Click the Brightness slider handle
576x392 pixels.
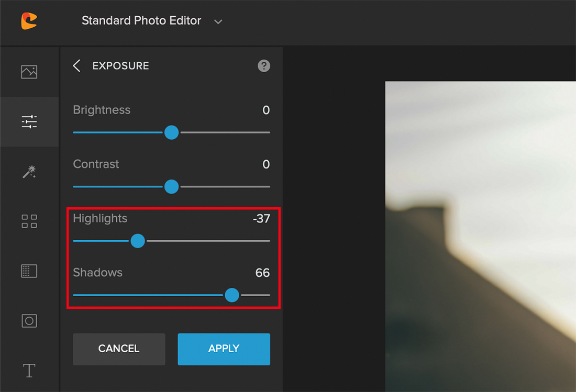(171, 132)
